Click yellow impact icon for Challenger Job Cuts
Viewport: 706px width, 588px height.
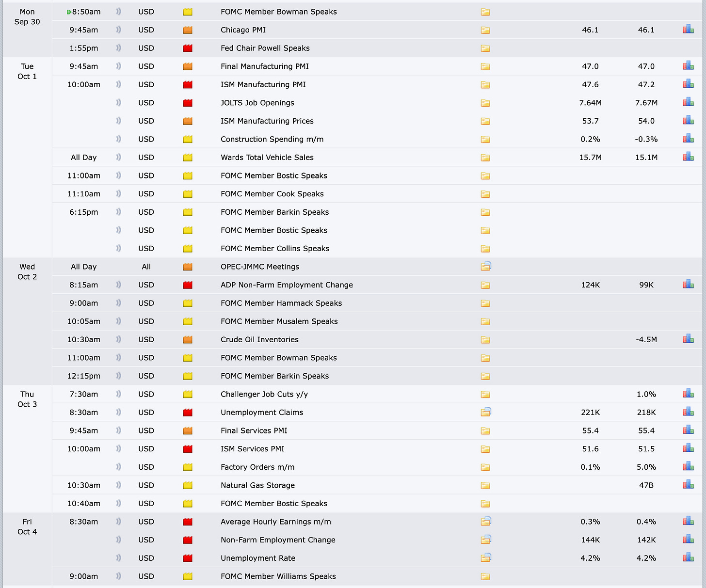click(x=188, y=394)
